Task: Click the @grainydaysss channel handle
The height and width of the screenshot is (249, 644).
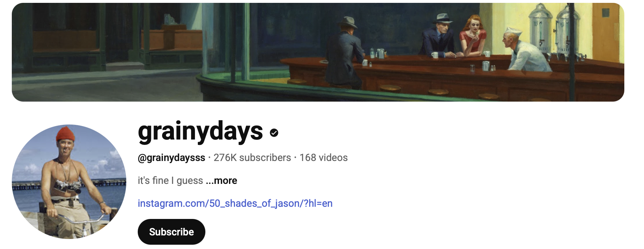Action: 171,158
